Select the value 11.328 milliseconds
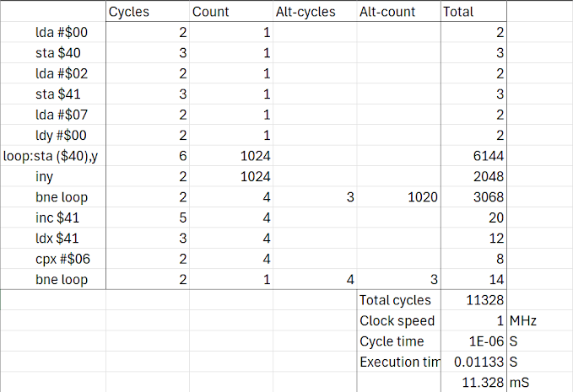Image resolution: width=573 pixels, height=392 pixels. click(473, 382)
